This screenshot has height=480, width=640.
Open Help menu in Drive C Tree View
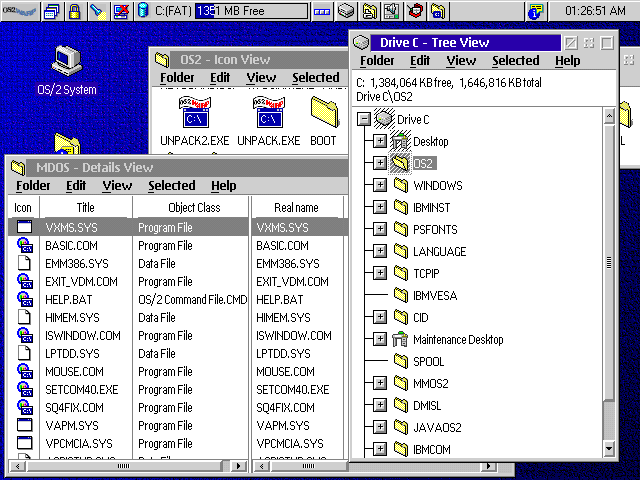pos(567,61)
